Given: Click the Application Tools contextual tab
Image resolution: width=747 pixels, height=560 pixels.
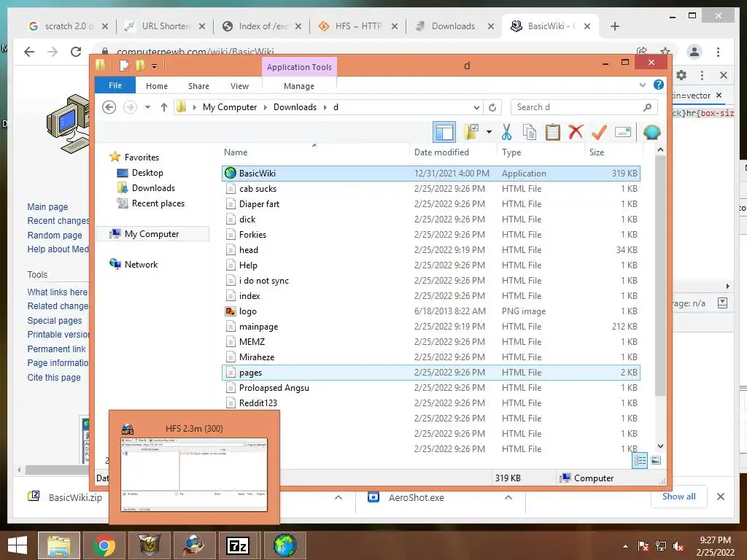Looking at the screenshot, I should pos(299,67).
